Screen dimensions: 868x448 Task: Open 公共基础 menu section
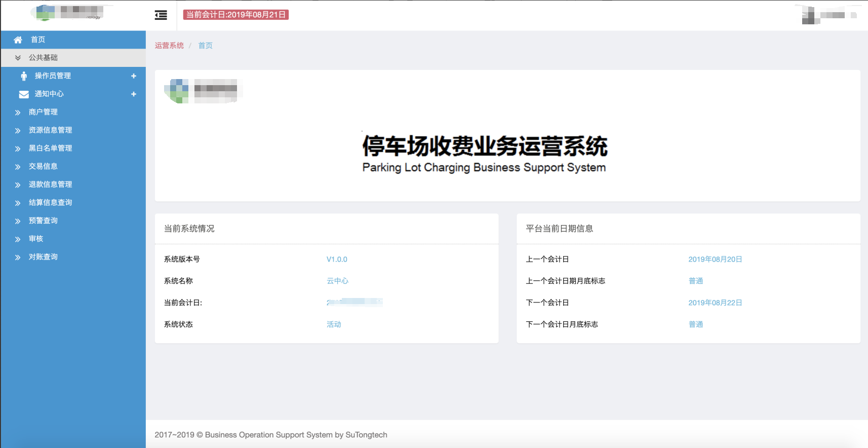[x=73, y=58]
